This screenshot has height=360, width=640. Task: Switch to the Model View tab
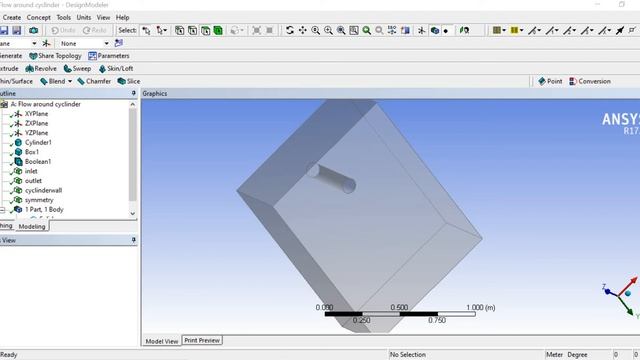point(162,341)
